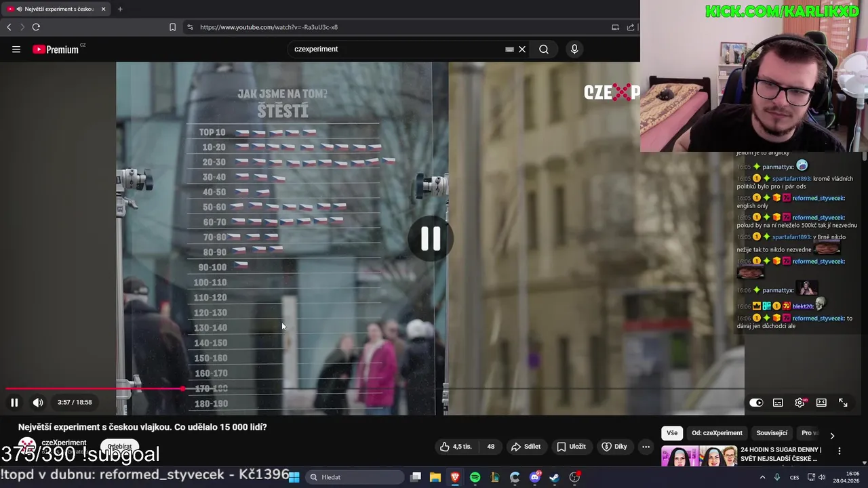Save video with Uložit button
Image resolution: width=868 pixels, height=488 pixels.
coord(572,447)
